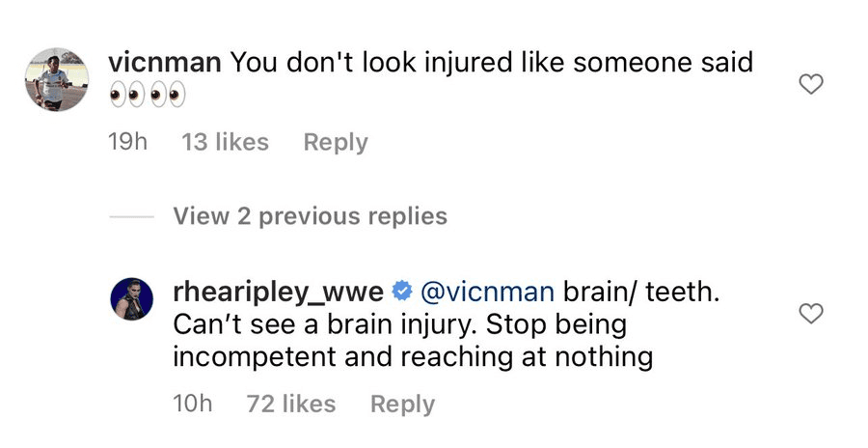View the 13 likes list
This screenshot has height=448, width=868.
click(225, 142)
